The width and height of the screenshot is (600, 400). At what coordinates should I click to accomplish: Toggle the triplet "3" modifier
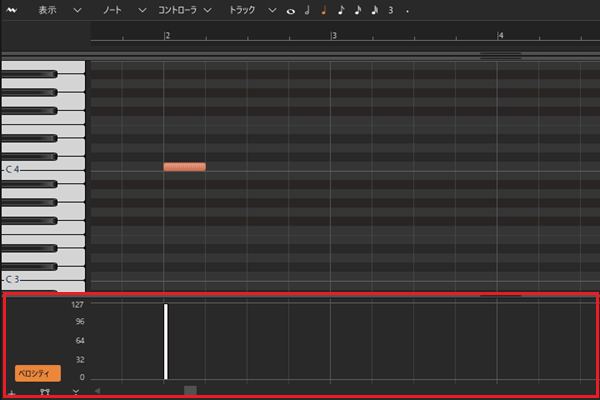(x=390, y=10)
